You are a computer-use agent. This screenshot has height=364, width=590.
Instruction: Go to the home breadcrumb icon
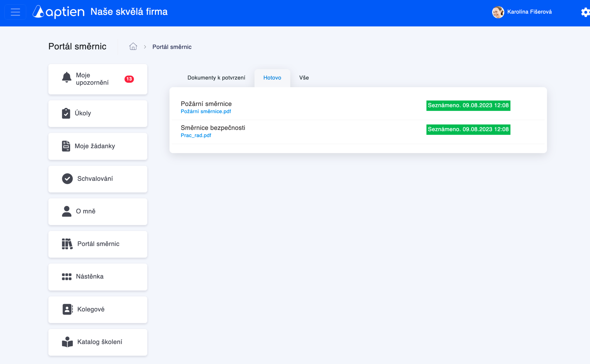(x=133, y=46)
